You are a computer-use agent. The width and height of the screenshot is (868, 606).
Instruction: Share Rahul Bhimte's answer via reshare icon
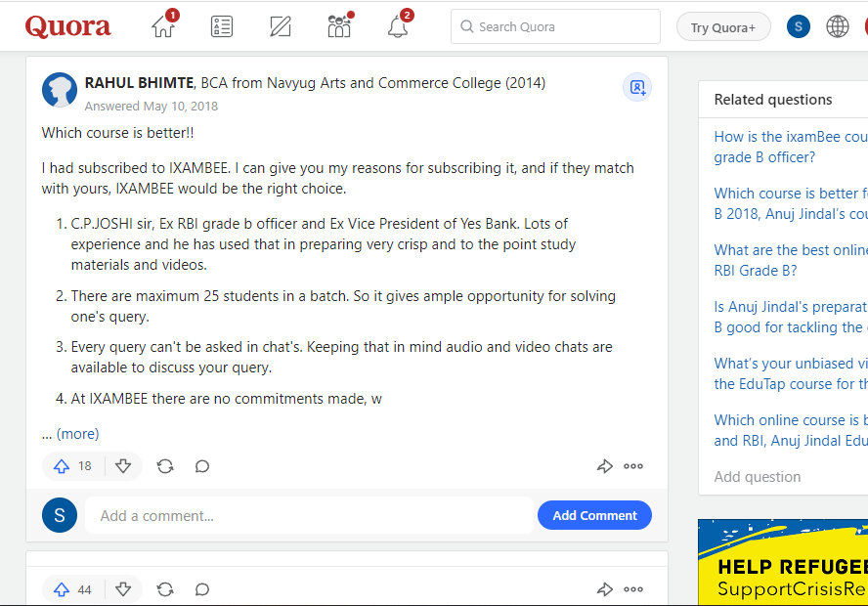(x=165, y=466)
